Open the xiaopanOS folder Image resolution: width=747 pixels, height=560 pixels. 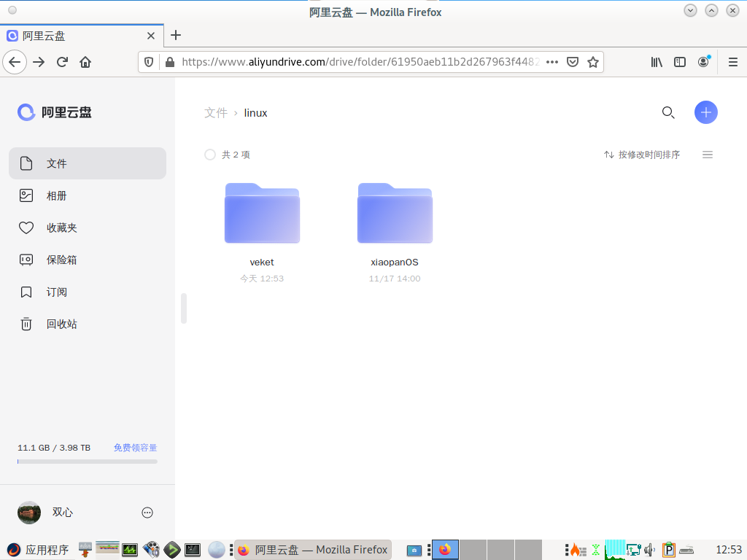(x=395, y=213)
